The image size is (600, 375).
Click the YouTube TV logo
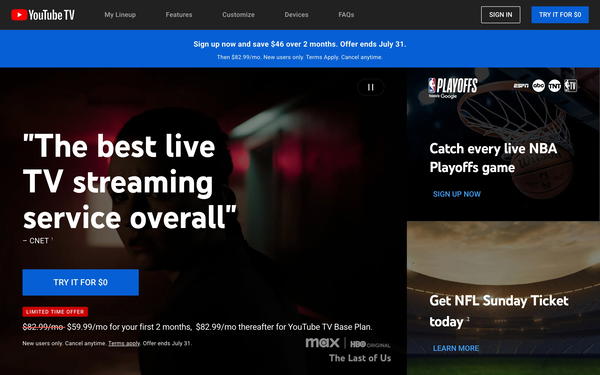point(43,15)
